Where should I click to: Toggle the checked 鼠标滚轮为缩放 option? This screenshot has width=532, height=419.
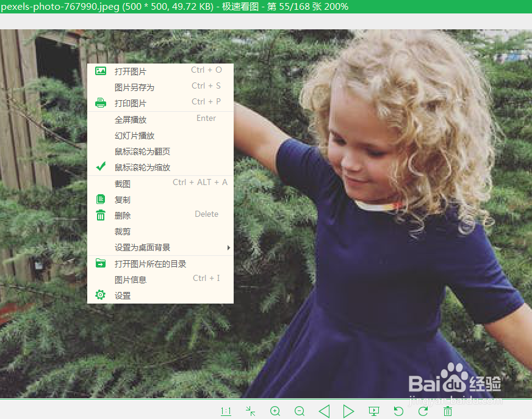160,167
